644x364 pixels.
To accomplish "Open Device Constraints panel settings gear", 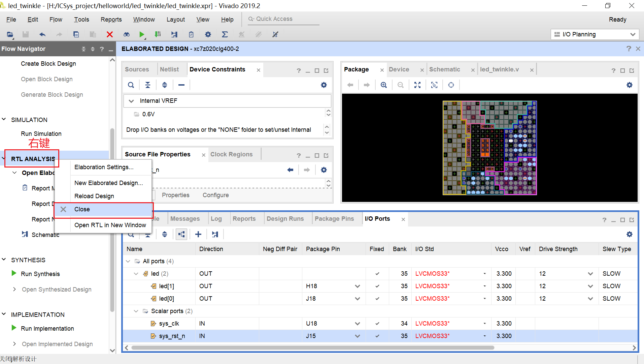I will point(324,85).
